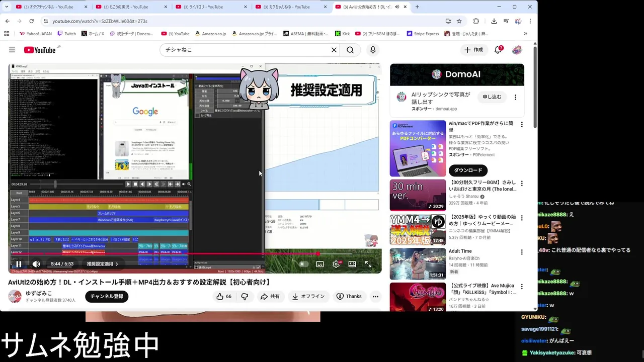Image resolution: width=644 pixels, height=362 pixels.
Task: Toggle subtitles in the video player
Action: (x=320, y=264)
